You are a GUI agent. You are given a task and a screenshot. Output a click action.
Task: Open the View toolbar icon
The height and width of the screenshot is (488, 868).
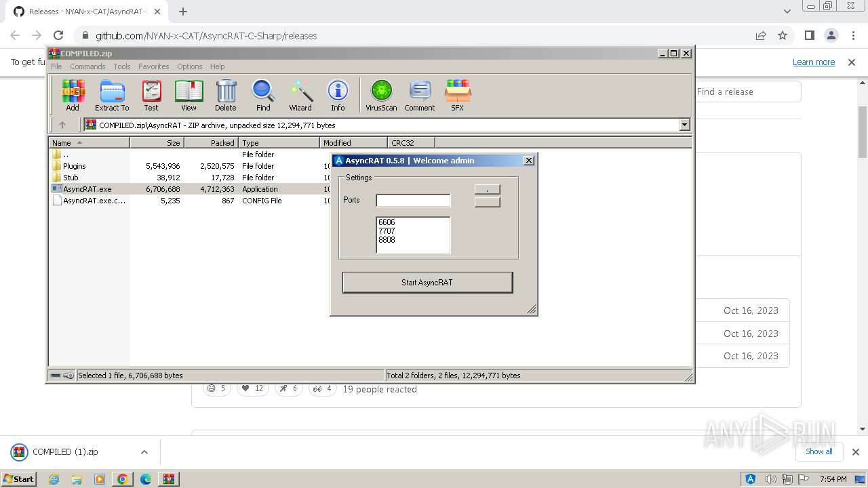(x=189, y=96)
